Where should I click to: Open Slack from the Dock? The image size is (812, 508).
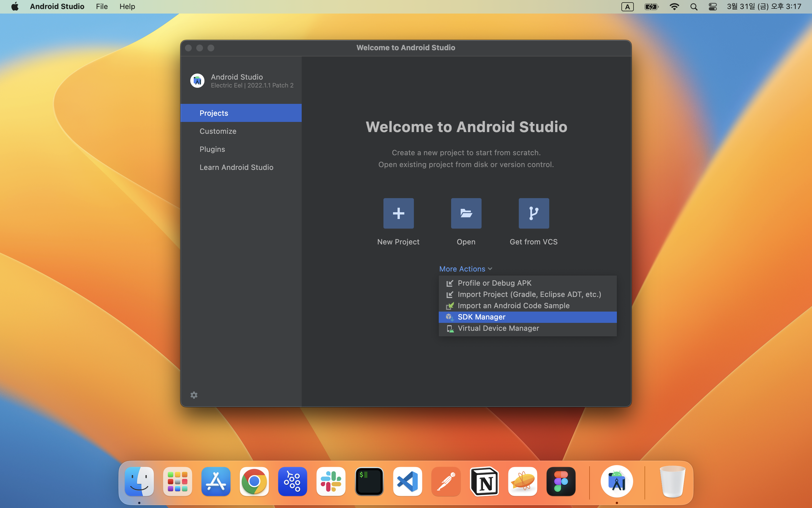point(331,481)
